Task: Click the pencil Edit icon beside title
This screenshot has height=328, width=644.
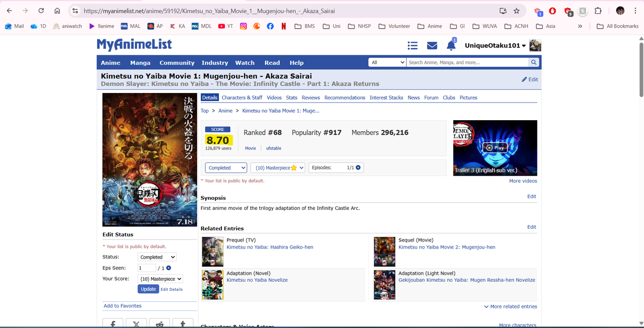Action: [x=530, y=79]
